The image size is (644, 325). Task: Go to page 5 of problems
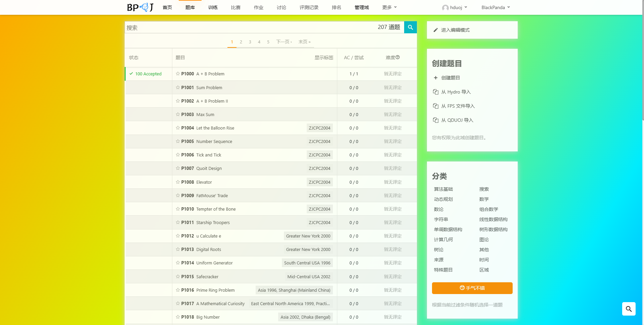(268, 42)
